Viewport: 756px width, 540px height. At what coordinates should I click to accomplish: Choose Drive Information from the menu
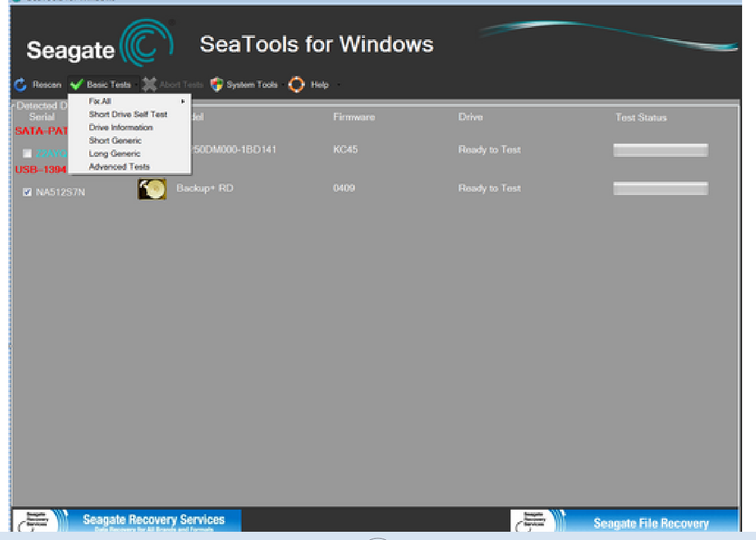pyautogui.click(x=120, y=128)
